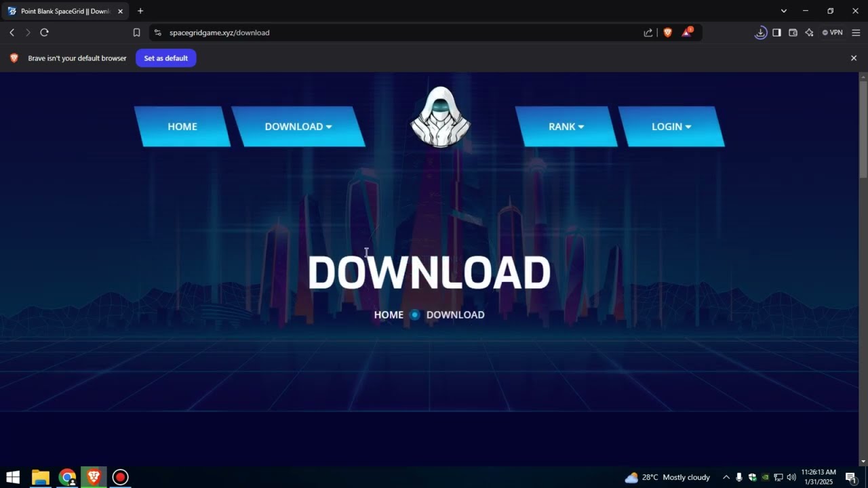The width and height of the screenshot is (868, 488).
Task: Open the Windows notification center icon
Action: [x=850, y=477]
